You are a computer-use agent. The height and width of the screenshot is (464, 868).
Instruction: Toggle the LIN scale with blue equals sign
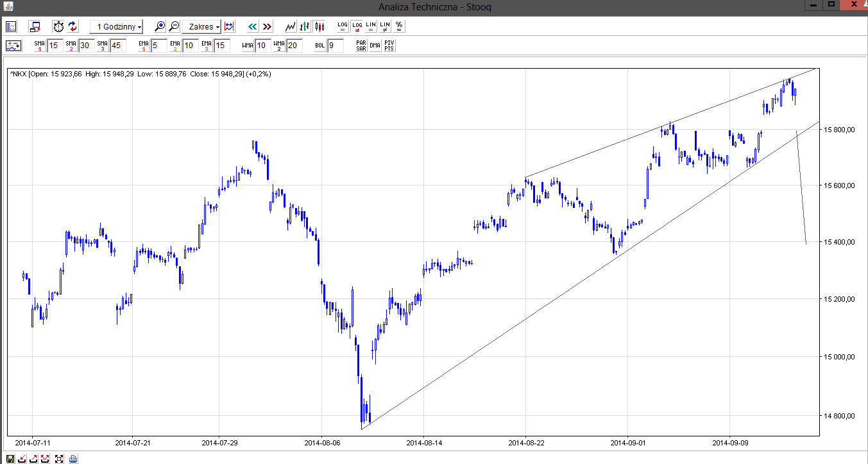[x=371, y=26]
